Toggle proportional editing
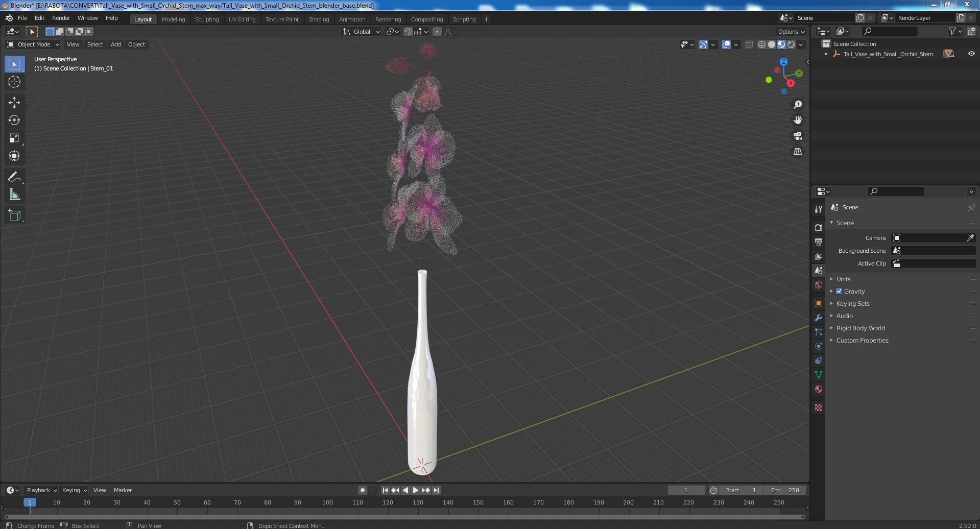 [437, 32]
